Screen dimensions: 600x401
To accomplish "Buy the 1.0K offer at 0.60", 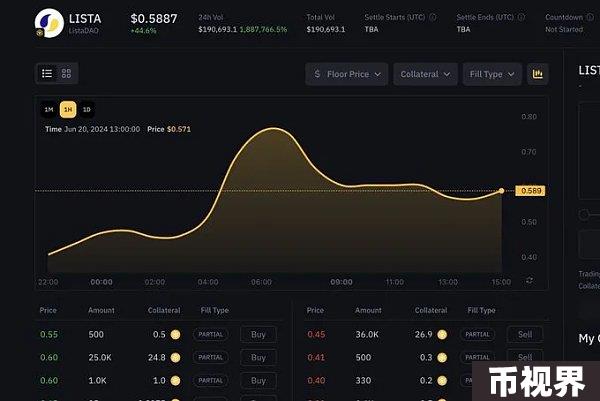I will click(258, 380).
